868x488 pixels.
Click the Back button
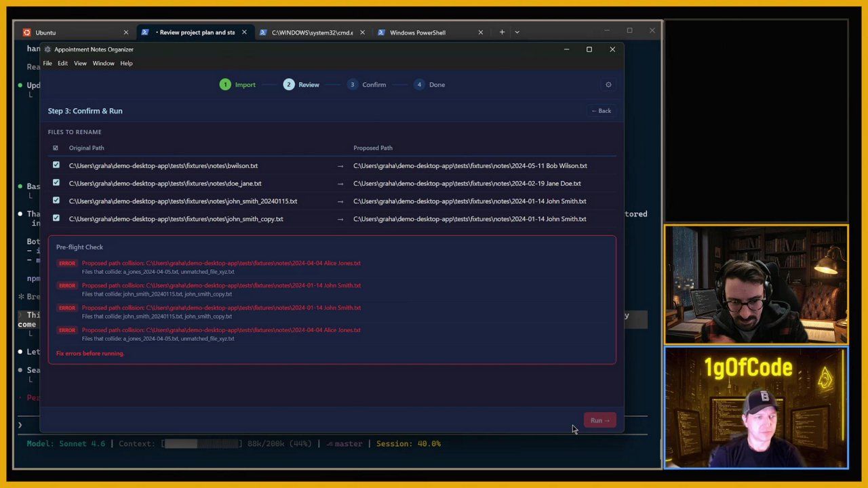(x=601, y=110)
